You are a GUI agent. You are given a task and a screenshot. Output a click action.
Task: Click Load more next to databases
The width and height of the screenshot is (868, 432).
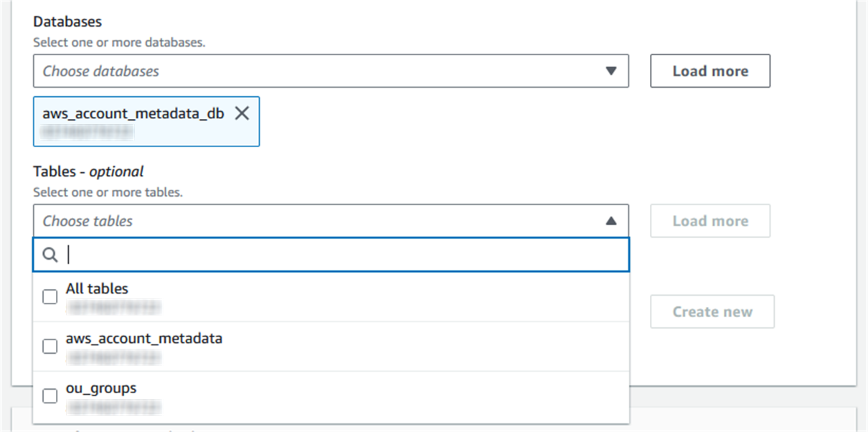coord(709,70)
